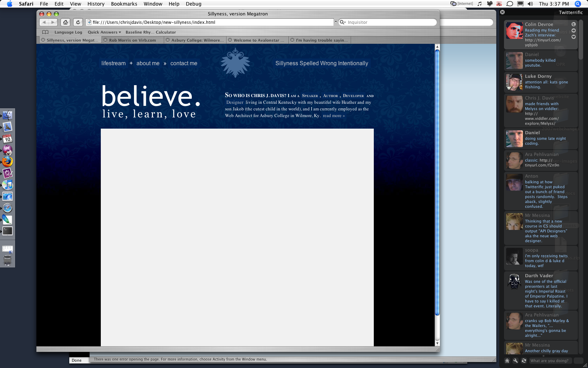Open the 'about me' page link

[148, 63]
